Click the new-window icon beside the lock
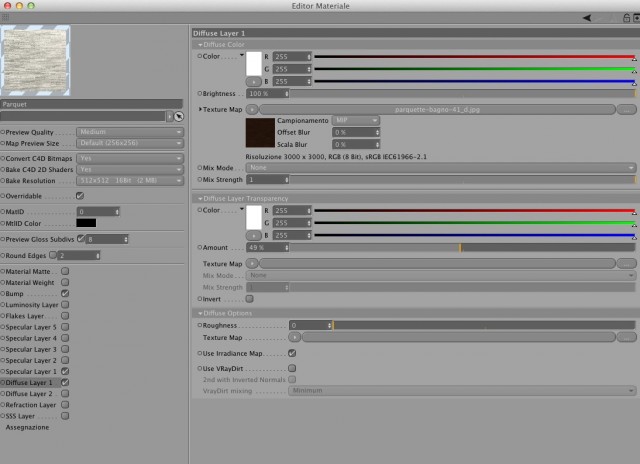Viewport: 640px width, 464px height. 636,18
